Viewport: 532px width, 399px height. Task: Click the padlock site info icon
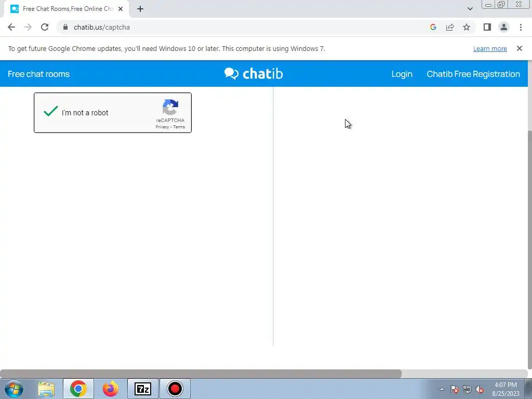(65, 27)
